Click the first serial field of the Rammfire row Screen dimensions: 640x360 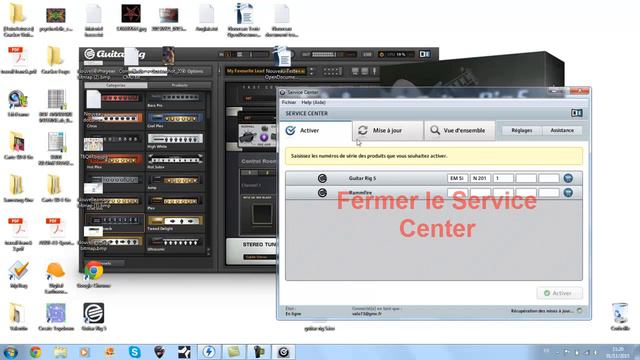457,193
